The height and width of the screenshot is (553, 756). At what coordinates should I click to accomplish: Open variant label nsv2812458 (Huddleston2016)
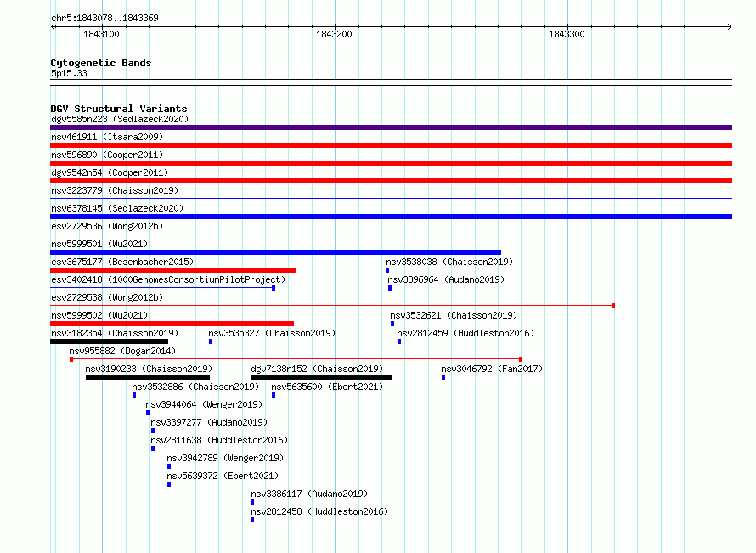[x=319, y=511]
